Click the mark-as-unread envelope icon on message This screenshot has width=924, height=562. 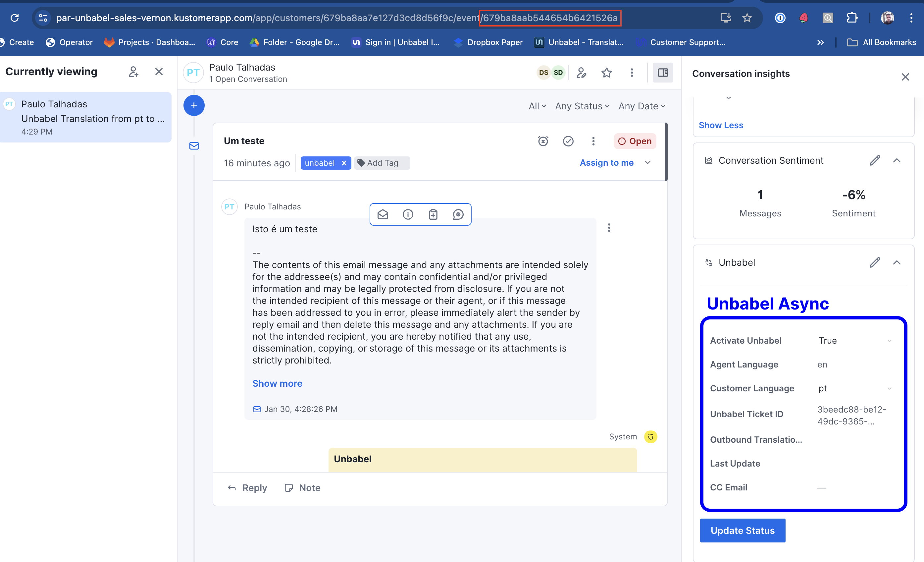[x=383, y=214]
